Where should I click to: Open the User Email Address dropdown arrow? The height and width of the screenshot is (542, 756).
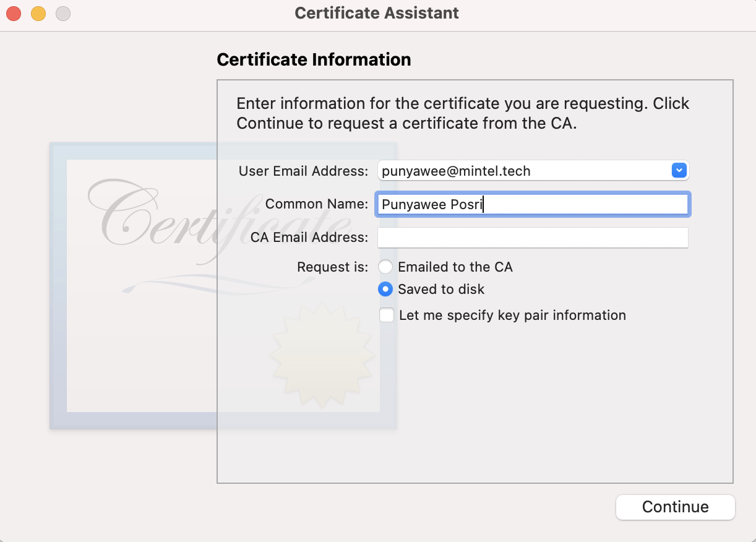pyautogui.click(x=679, y=170)
